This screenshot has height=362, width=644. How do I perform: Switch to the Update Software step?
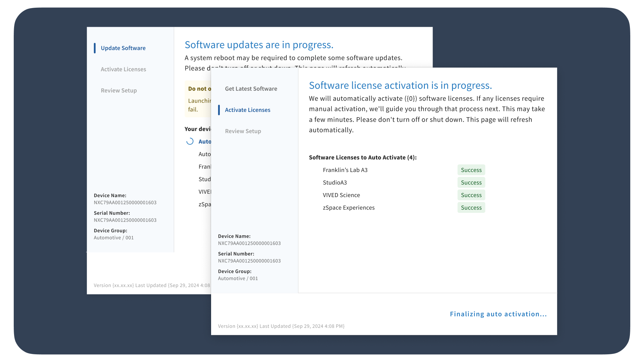click(x=123, y=48)
